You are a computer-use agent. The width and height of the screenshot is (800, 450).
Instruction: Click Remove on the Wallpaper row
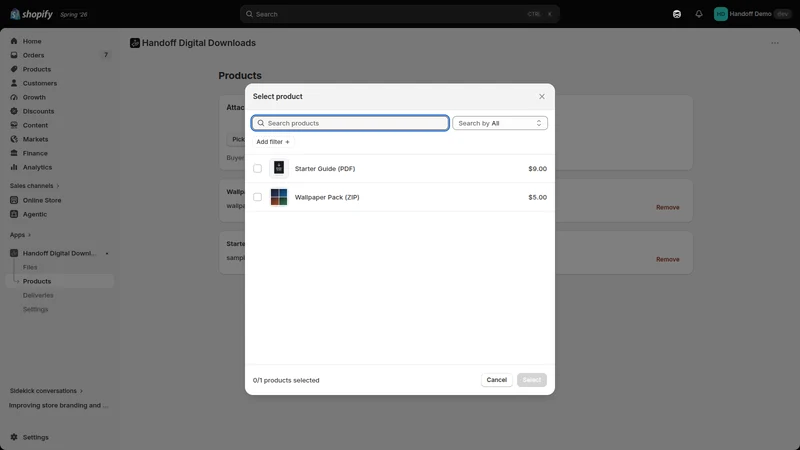click(667, 208)
